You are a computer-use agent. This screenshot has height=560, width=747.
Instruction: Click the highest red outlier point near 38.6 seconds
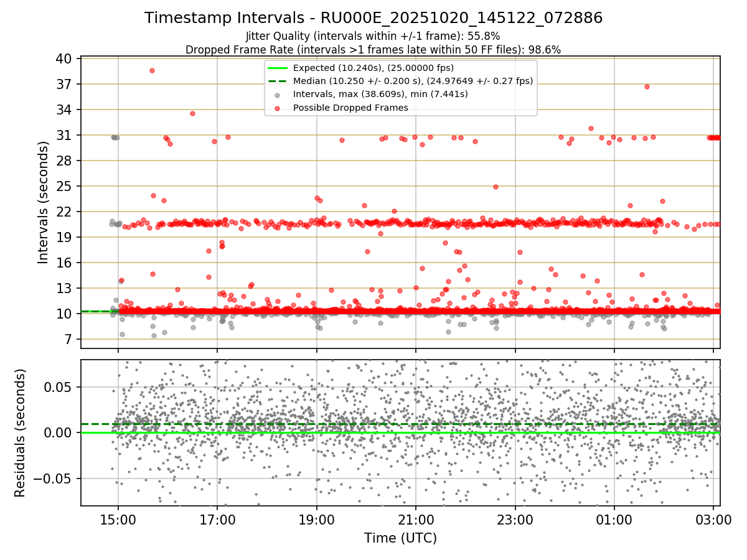[x=152, y=70]
